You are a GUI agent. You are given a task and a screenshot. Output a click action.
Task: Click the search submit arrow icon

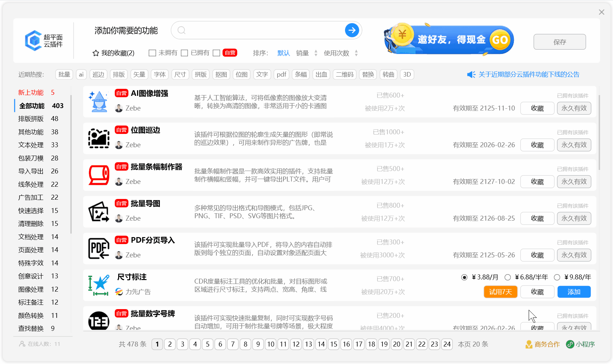(352, 30)
